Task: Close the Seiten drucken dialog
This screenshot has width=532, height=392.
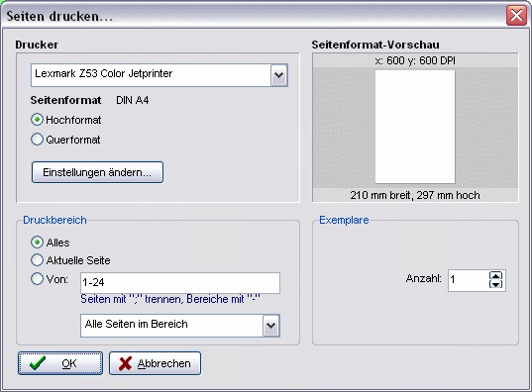Action: [x=516, y=15]
